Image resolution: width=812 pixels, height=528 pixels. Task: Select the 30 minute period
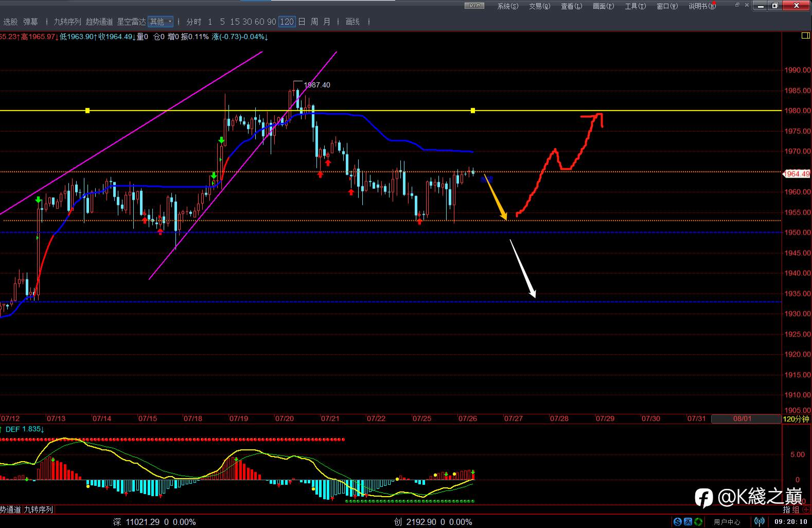click(247, 22)
